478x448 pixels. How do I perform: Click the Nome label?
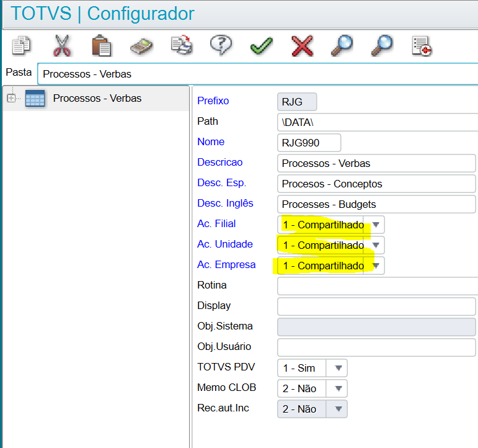coord(211,141)
